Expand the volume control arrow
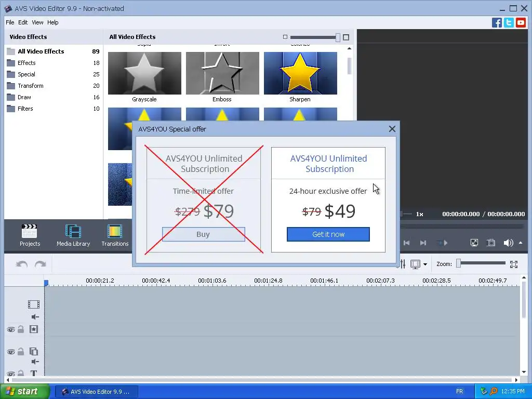The image size is (532, 399). click(x=521, y=243)
